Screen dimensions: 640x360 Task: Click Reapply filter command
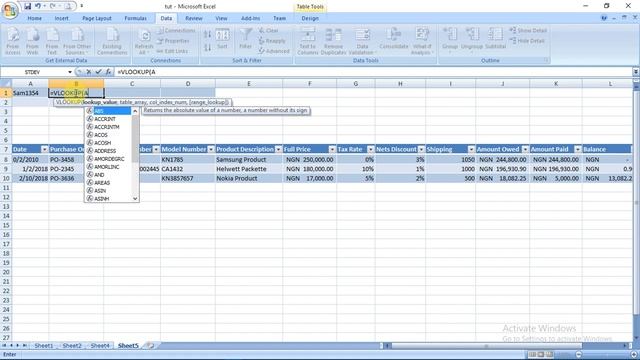pyautogui.click(x=271, y=41)
